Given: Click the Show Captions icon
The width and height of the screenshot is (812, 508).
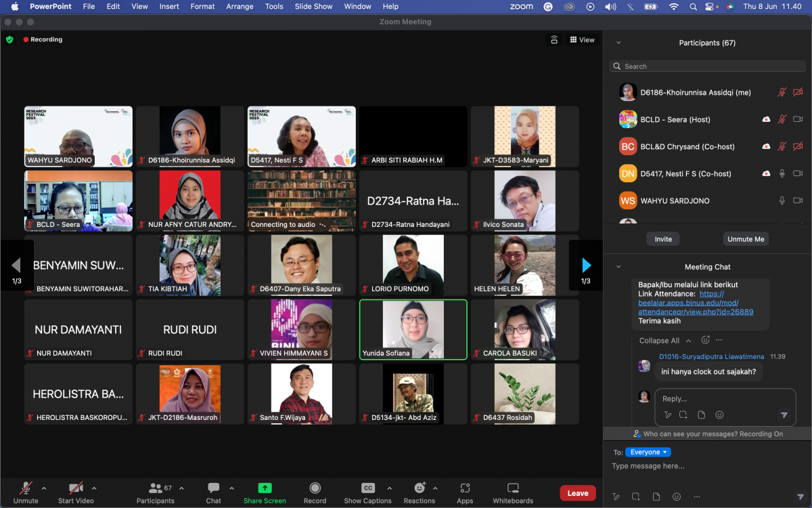Looking at the screenshot, I should [x=367, y=488].
